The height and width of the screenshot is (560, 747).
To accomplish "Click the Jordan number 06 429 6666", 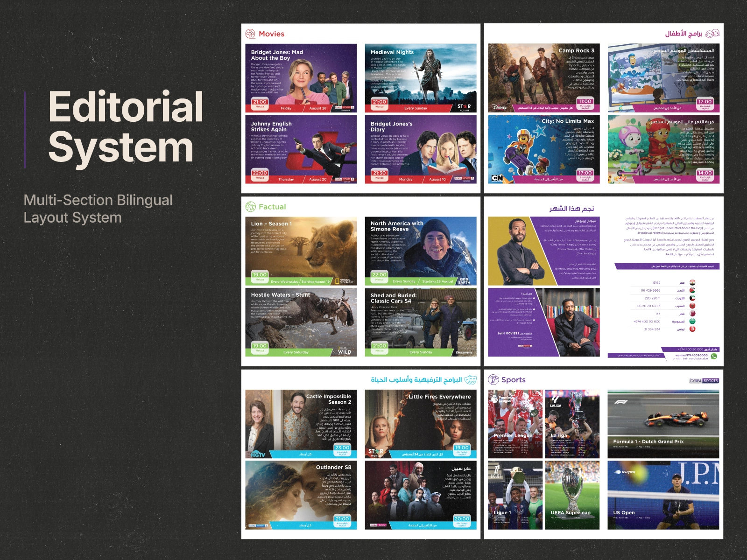I will 651,290.
